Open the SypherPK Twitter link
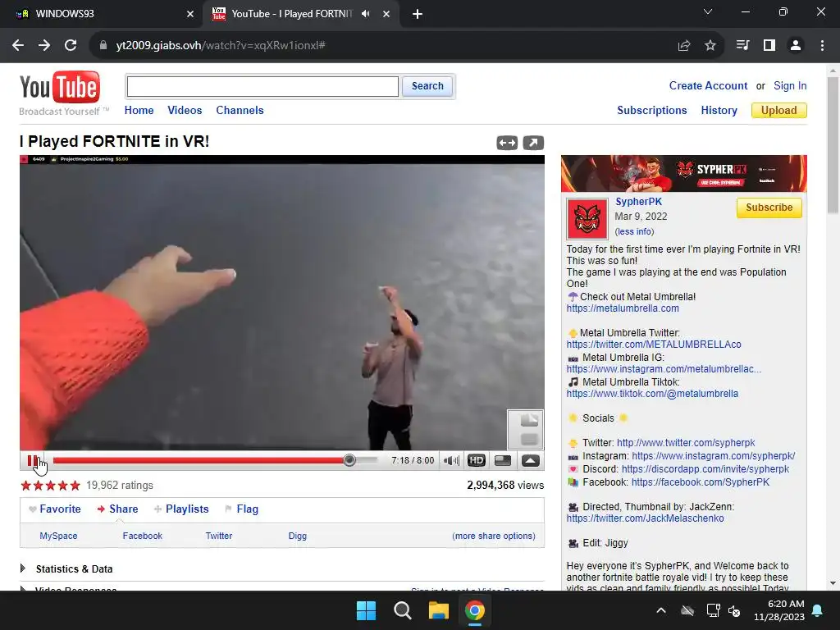The height and width of the screenshot is (630, 840). pos(686,443)
